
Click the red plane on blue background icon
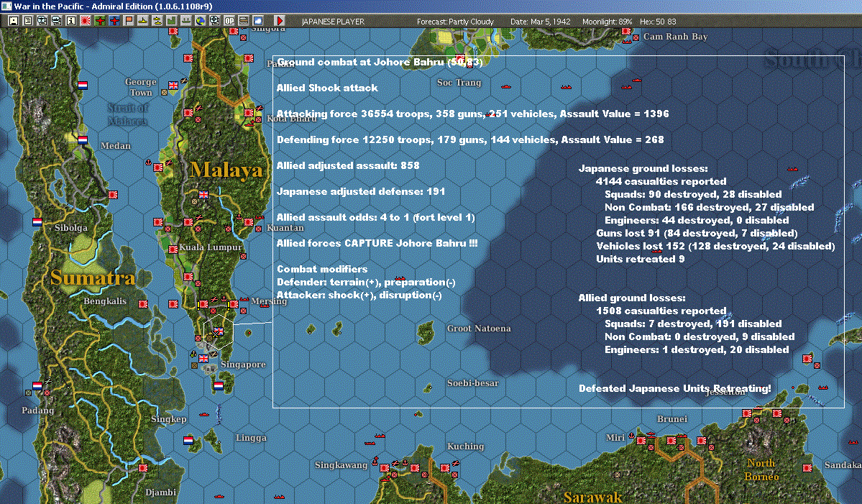[114, 21]
